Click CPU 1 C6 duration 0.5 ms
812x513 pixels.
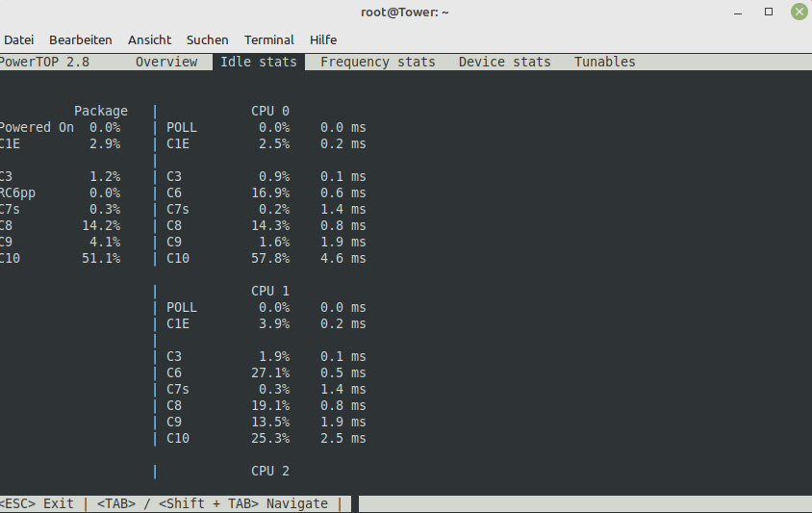pyautogui.click(x=343, y=372)
